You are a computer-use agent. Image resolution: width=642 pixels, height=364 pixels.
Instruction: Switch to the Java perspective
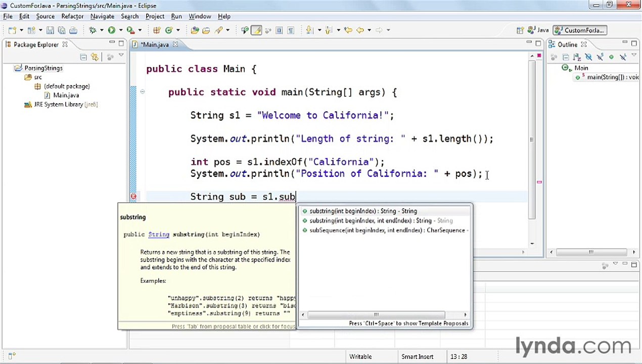539,30
